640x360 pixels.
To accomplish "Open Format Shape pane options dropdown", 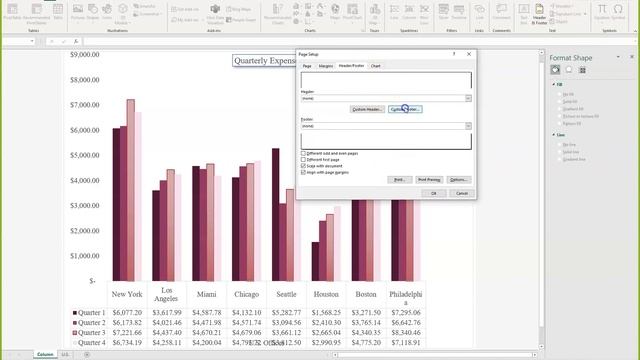I will pyautogui.click(x=618, y=57).
